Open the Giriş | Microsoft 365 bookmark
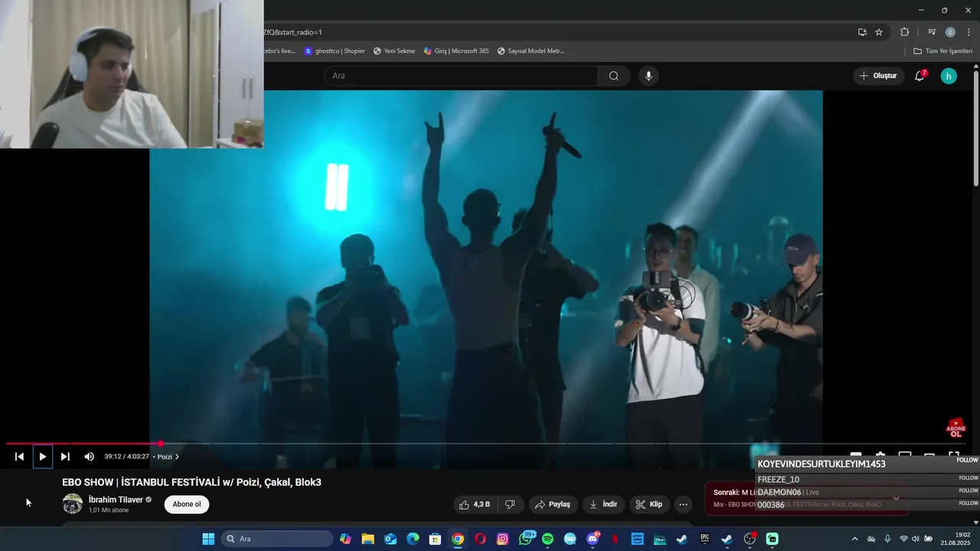Screen dimensions: 980x551 point(456,51)
